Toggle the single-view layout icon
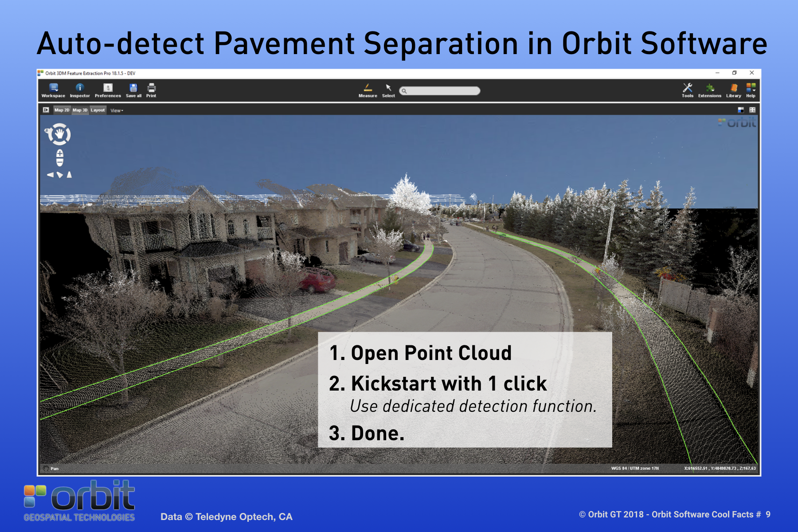 [x=740, y=110]
